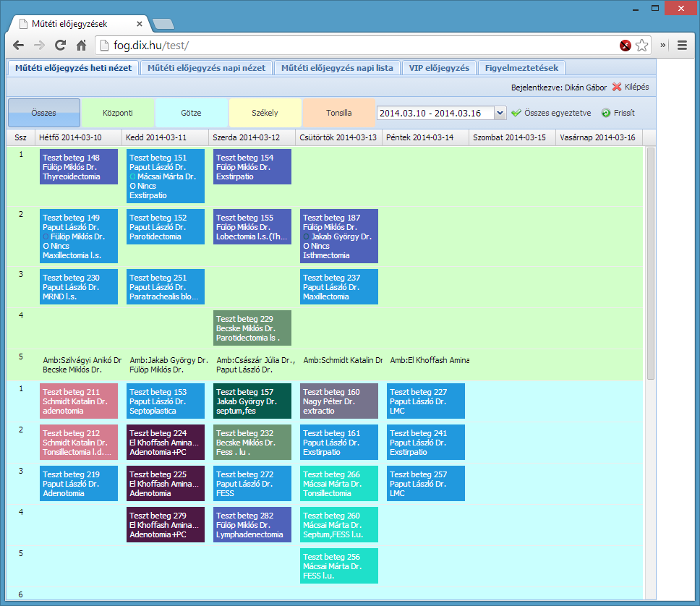This screenshot has height=606, width=700.
Task: Open Teszt beteg 224 Adenotomia+PC card
Action: pyautogui.click(x=166, y=442)
